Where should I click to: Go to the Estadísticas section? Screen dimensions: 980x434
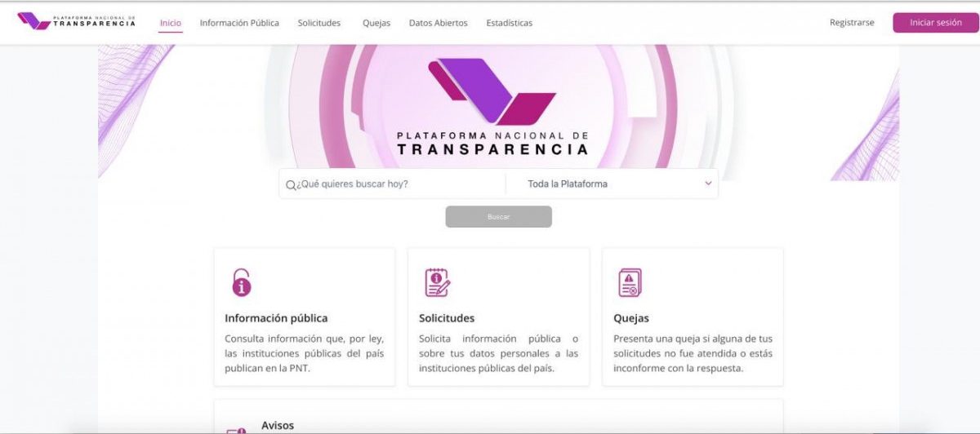pos(509,23)
